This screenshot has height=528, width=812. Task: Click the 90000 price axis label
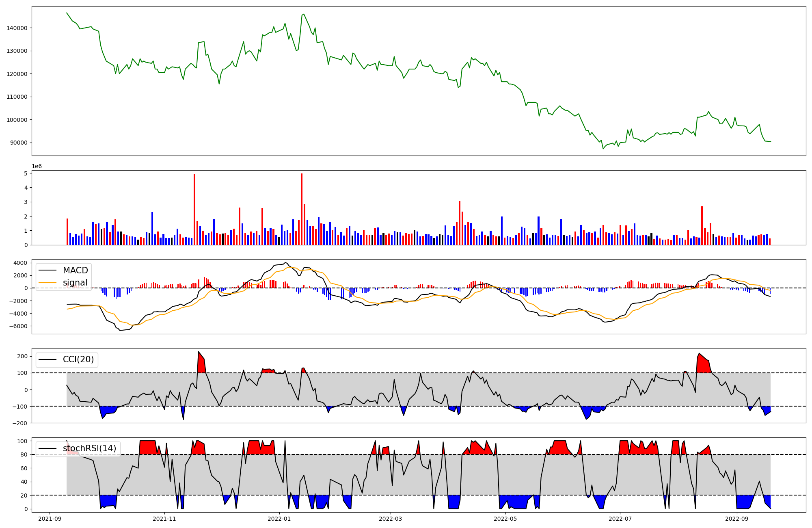(19, 143)
